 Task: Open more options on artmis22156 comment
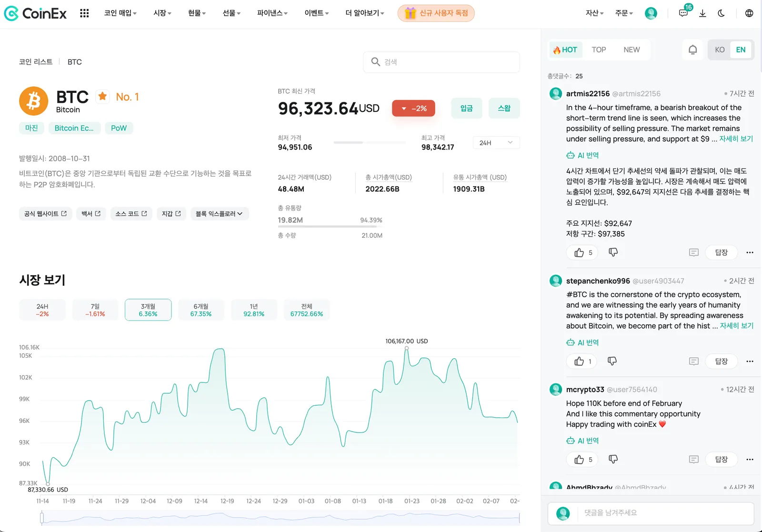750,252
